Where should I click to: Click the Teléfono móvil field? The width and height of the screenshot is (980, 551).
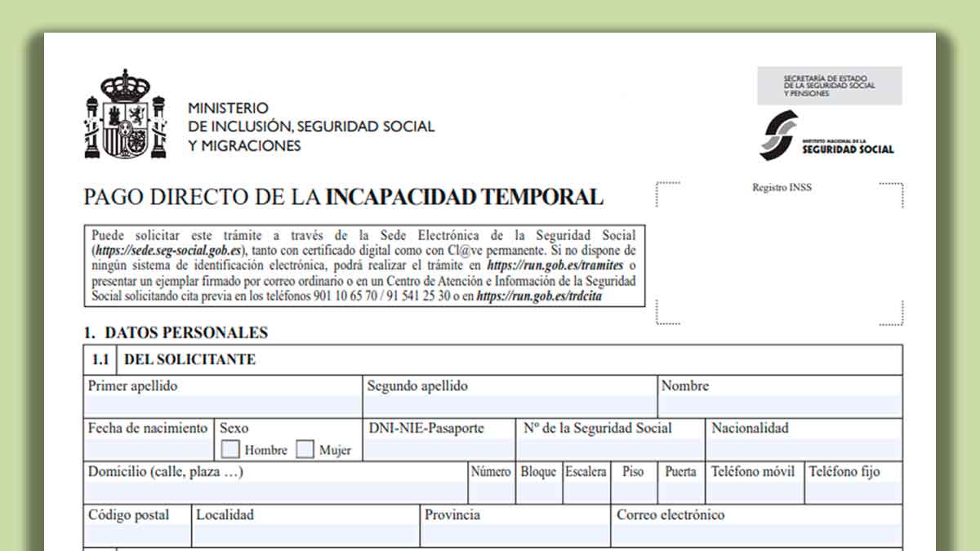[755, 491]
